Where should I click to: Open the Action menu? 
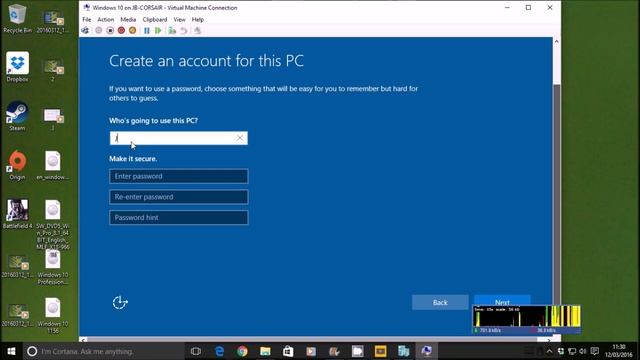105,19
